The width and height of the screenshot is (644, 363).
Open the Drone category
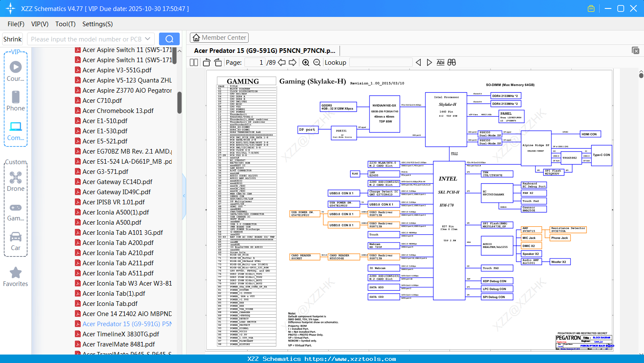(16, 181)
